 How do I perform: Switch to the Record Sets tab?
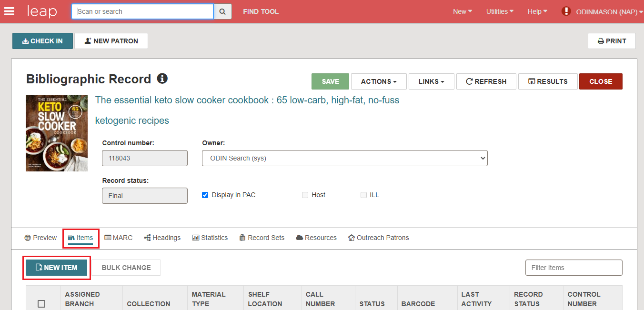tap(262, 238)
